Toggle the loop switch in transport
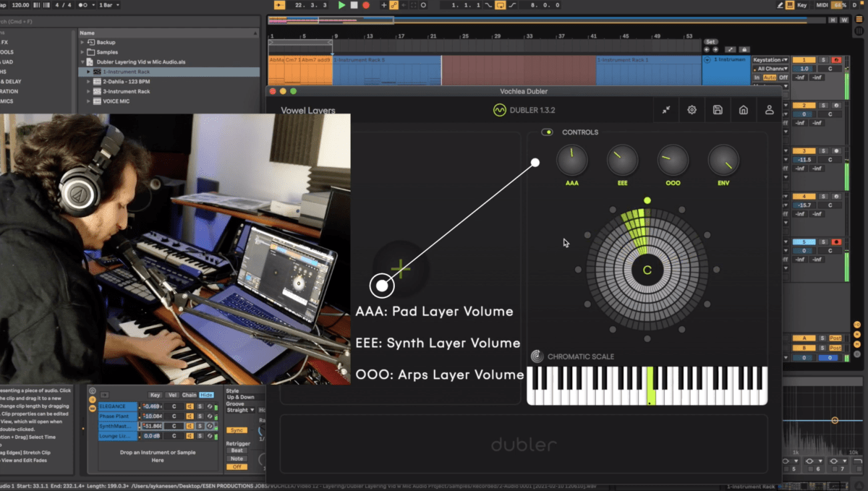Image resolution: width=868 pixels, height=491 pixels. pyautogui.click(x=500, y=5)
